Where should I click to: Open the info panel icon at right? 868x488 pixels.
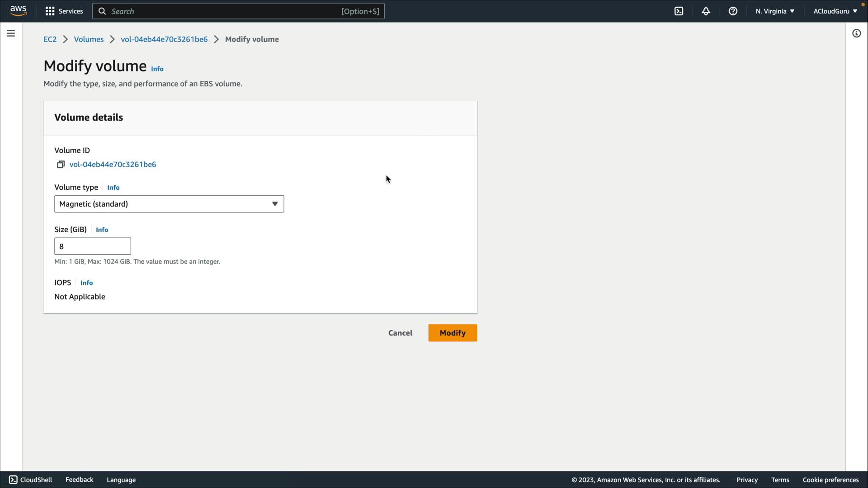coord(856,33)
